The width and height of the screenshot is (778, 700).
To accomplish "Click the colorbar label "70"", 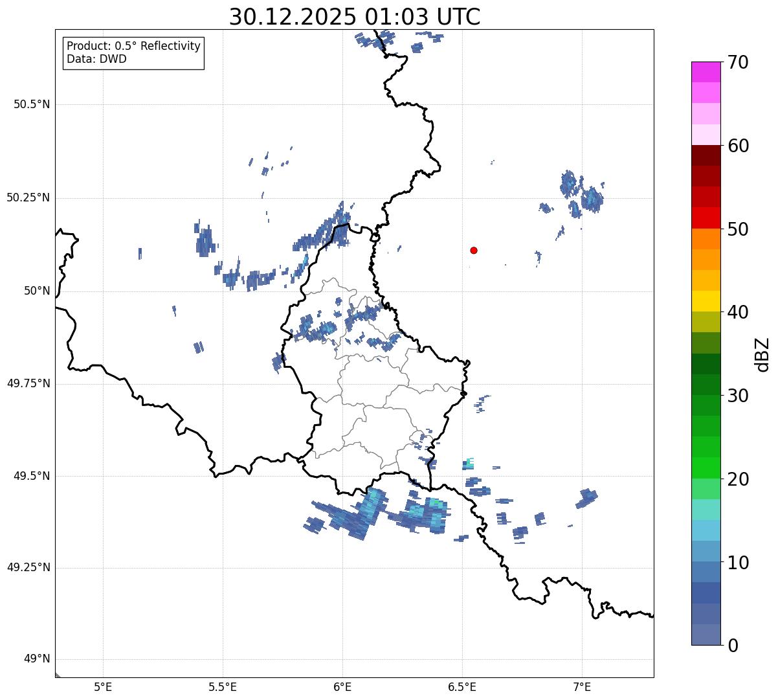I will tap(739, 62).
